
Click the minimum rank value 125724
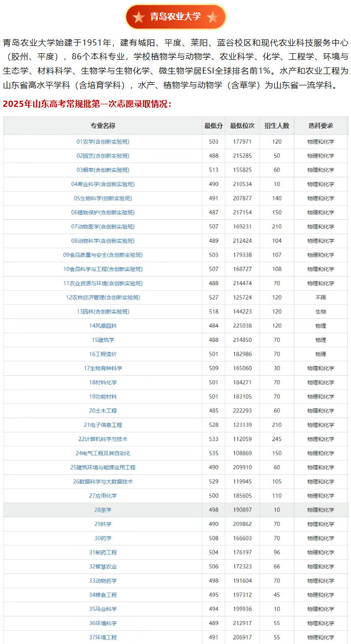click(x=242, y=297)
